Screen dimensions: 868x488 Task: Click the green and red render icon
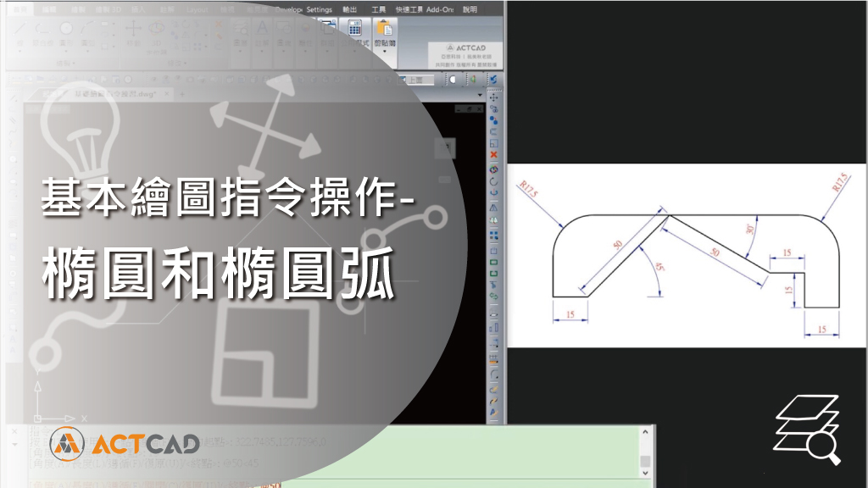coord(473,80)
